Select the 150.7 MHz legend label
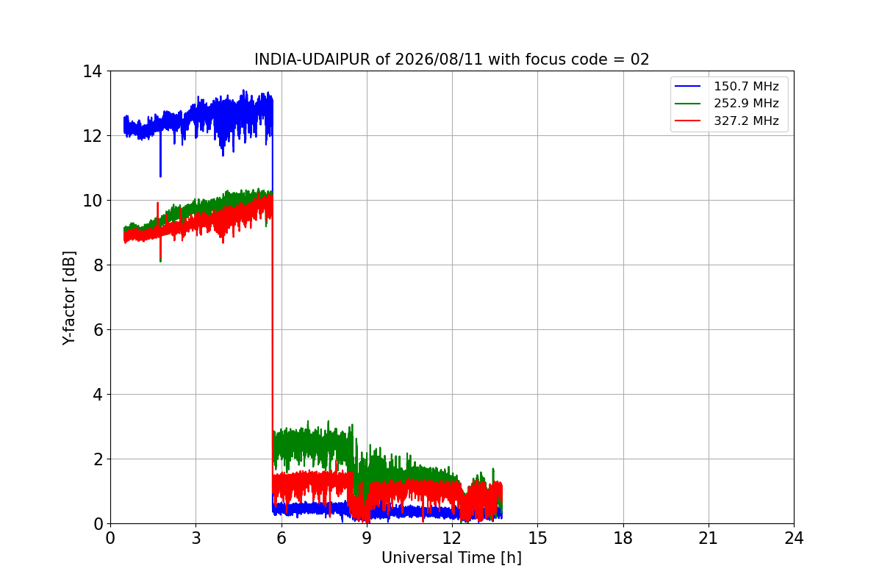 pos(746,87)
